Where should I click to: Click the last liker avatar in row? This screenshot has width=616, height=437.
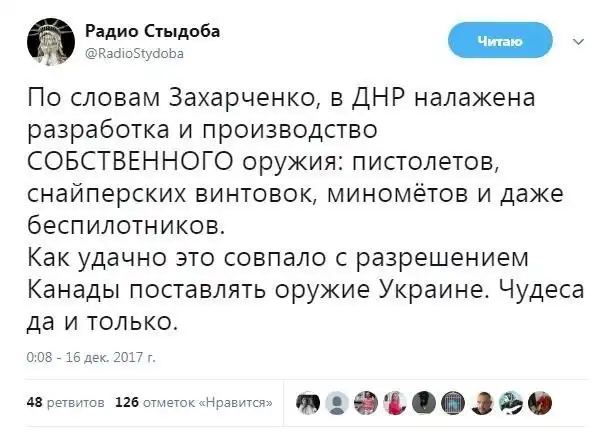tap(539, 402)
